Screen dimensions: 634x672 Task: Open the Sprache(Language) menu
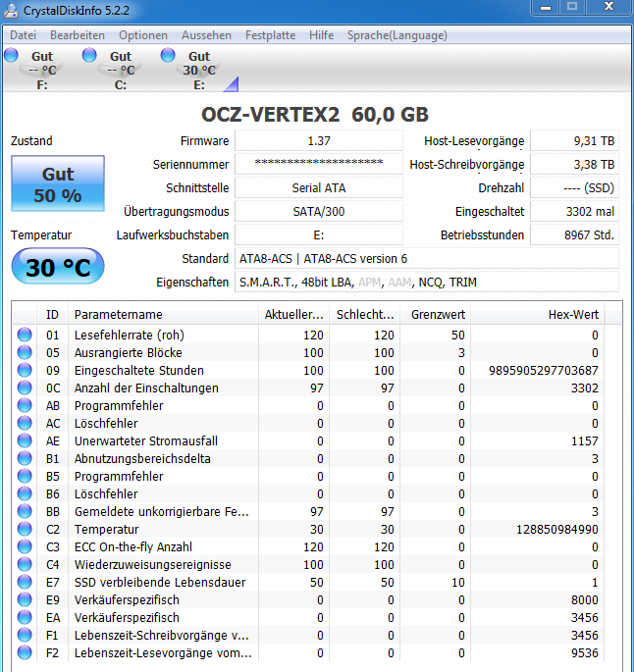click(x=396, y=35)
